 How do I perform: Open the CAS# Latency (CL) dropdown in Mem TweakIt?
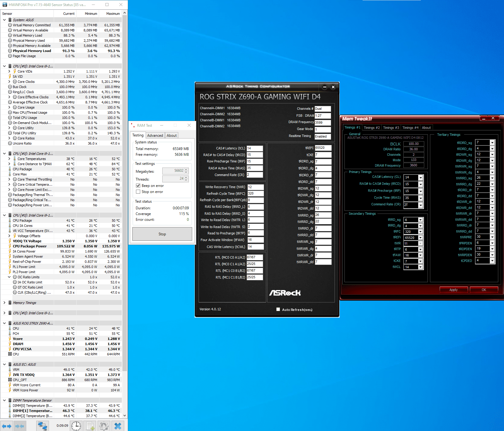(x=421, y=178)
